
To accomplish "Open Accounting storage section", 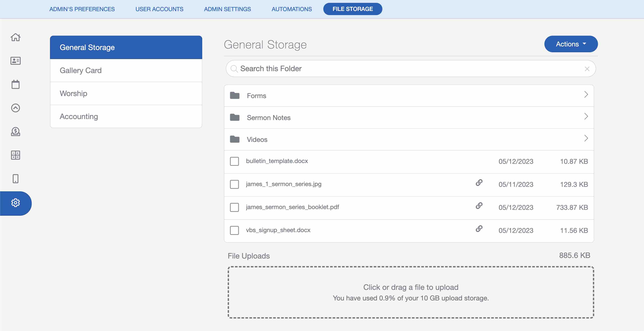I will coord(126,116).
